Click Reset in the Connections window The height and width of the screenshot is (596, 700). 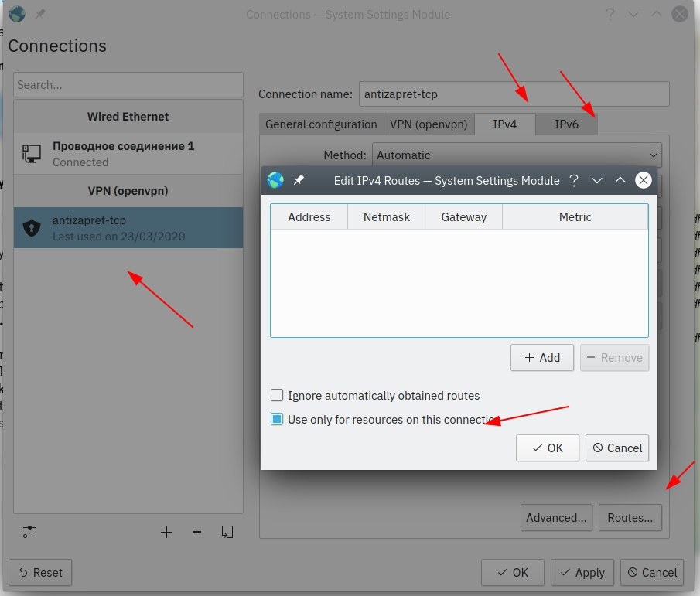click(40, 572)
